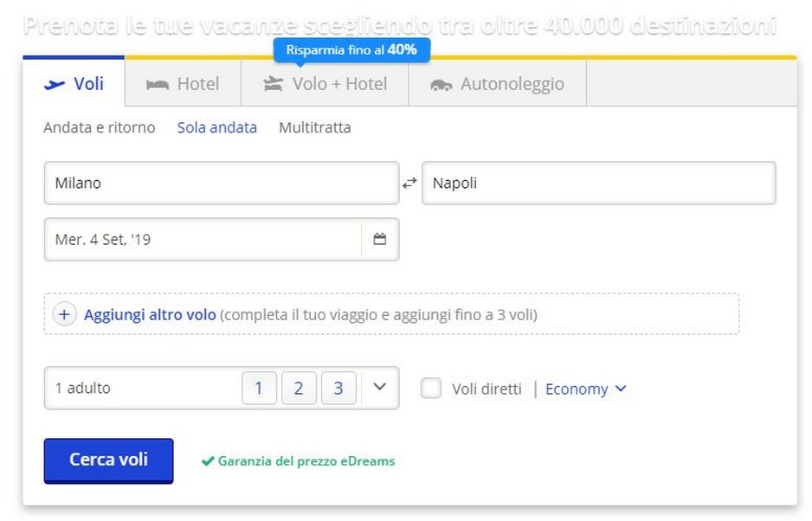Select the Sola andata trip type
This screenshot has height=521, width=812.
click(217, 127)
